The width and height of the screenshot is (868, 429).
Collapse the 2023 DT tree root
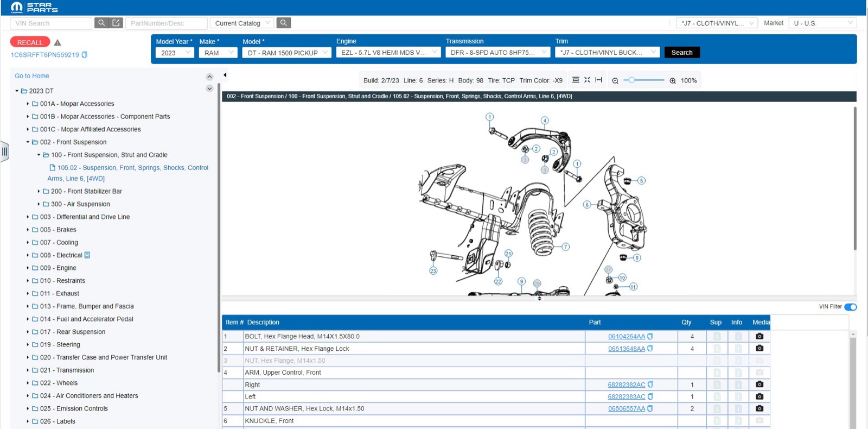coord(17,91)
